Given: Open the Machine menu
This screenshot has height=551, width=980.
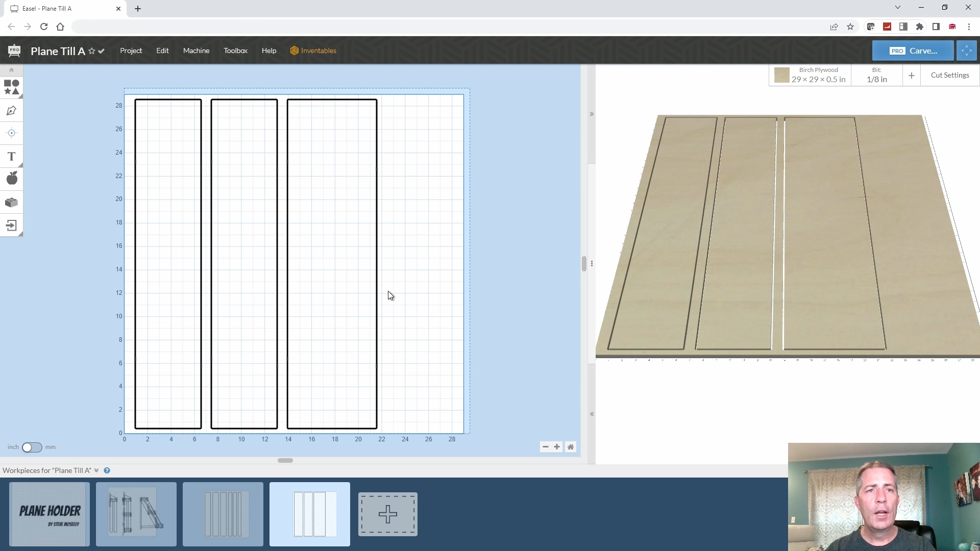Looking at the screenshot, I should click(196, 51).
